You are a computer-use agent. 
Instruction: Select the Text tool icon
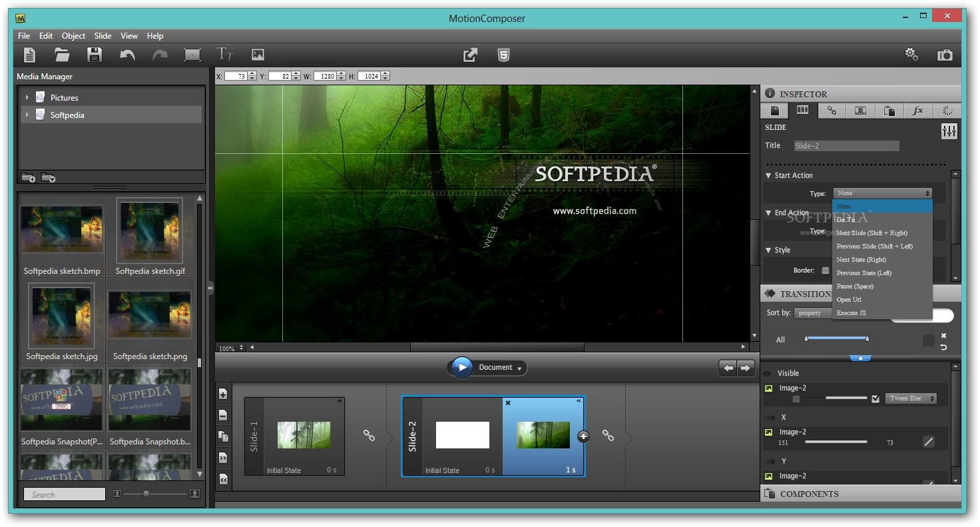[225, 54]
